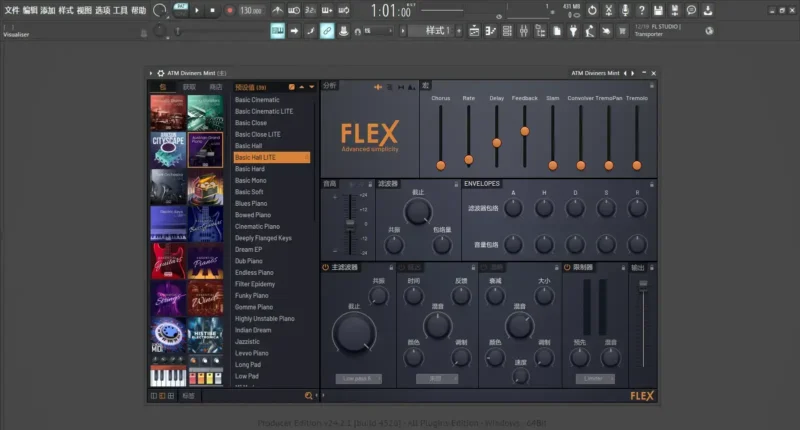Open the 文件 menu
Viewport: 800px width, 430px height.
coord(12,10)
